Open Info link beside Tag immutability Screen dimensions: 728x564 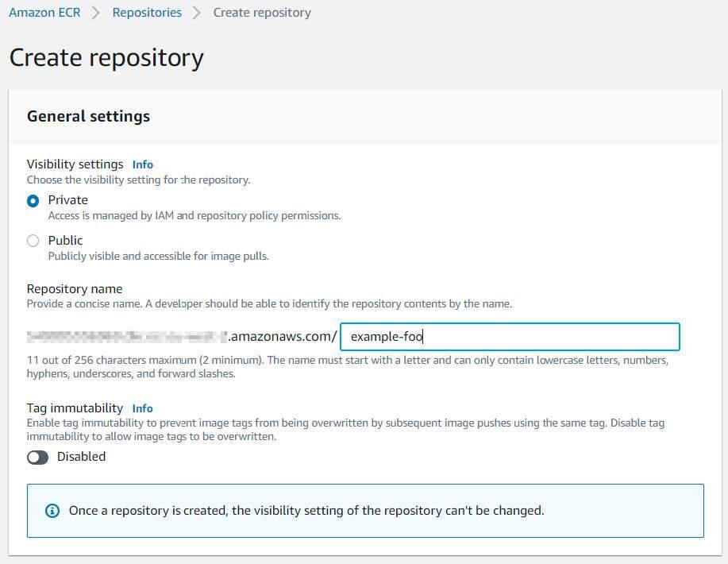pos(143,408)
